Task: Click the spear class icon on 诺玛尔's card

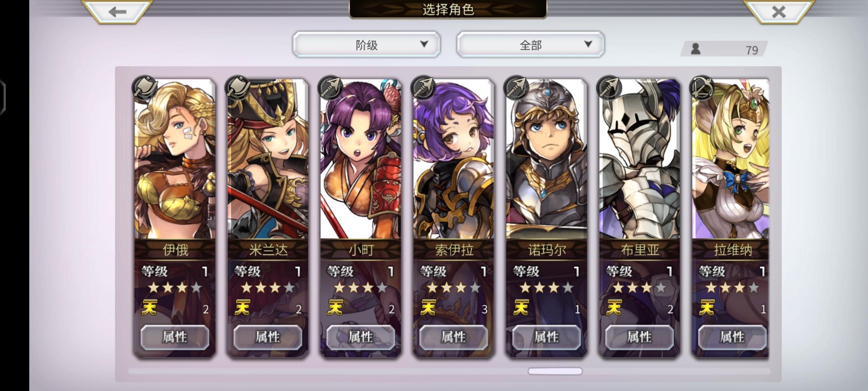Action: coord(516,88)
